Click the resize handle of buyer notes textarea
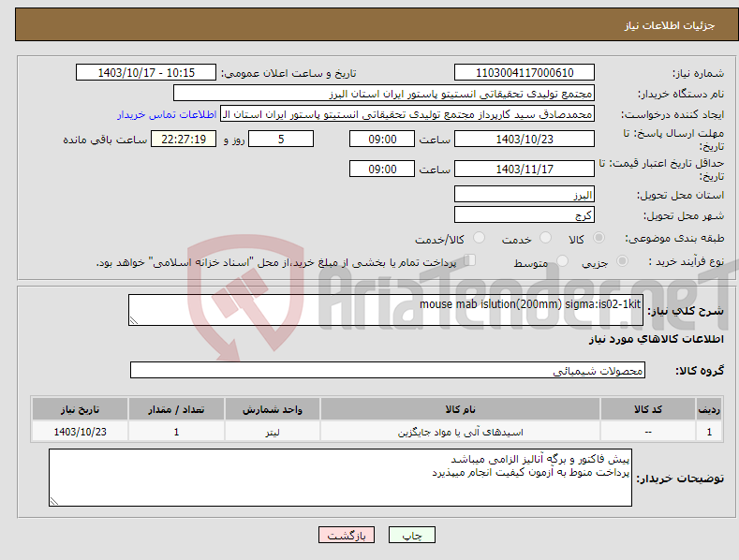This screenshot has height=560, width=739. [x=54, y=501]
